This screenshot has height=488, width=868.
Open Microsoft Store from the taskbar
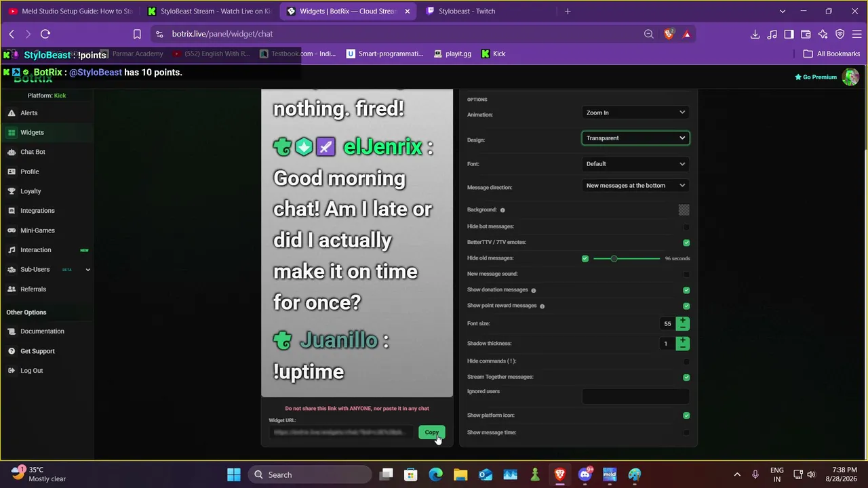[x=411, y=474]
